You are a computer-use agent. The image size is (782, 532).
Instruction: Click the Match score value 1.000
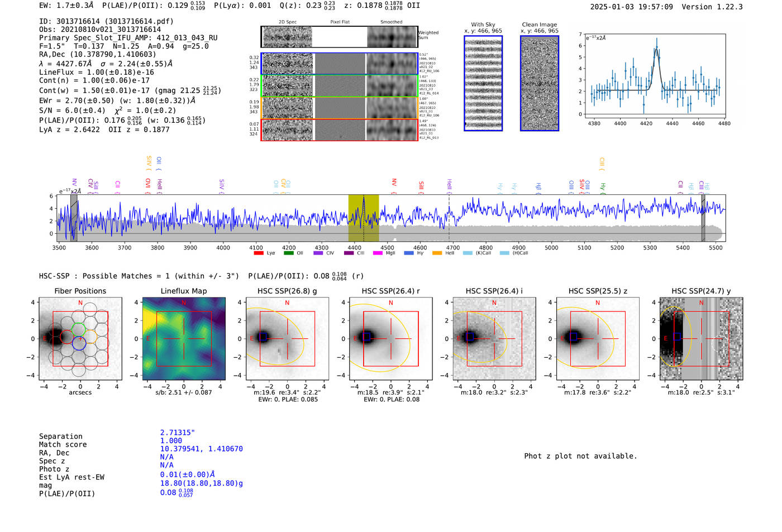(171, 440)
